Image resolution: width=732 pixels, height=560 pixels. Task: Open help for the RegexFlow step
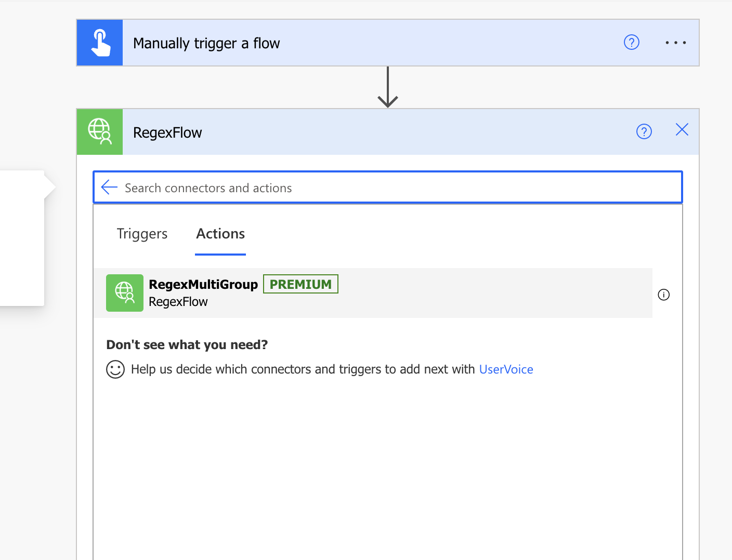point(644,132)
